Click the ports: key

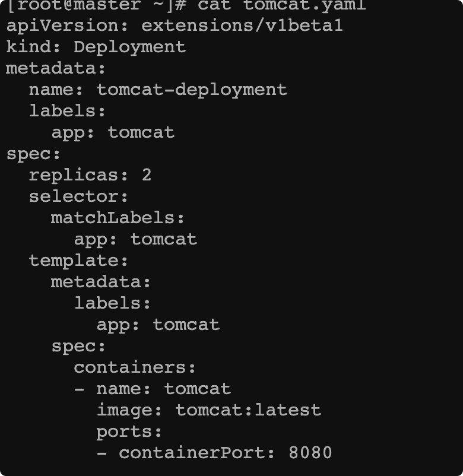(x=129, y=432)
